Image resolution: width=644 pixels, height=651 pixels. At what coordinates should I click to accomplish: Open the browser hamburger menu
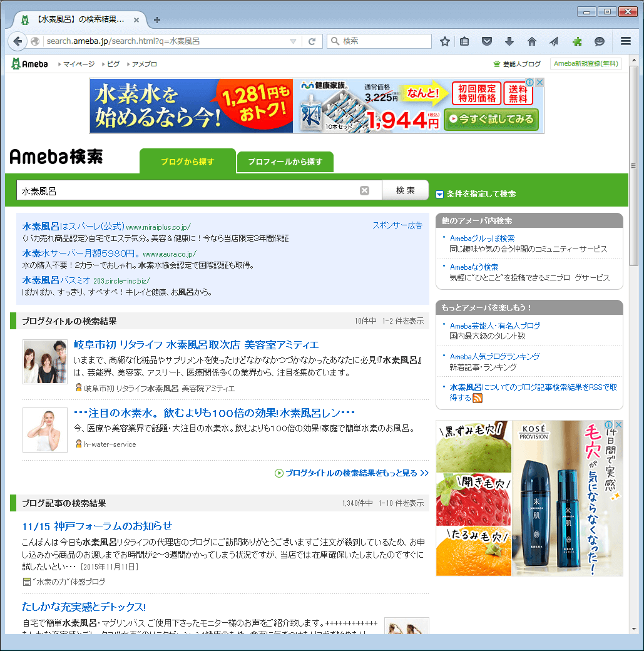coord(626,41)
